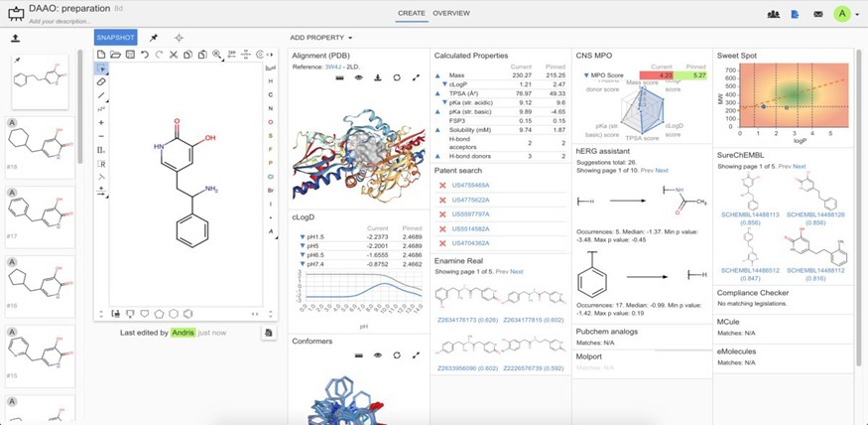
Task: Expand the Alignment viewer to fullscreen
Action: tap(416, 77)
